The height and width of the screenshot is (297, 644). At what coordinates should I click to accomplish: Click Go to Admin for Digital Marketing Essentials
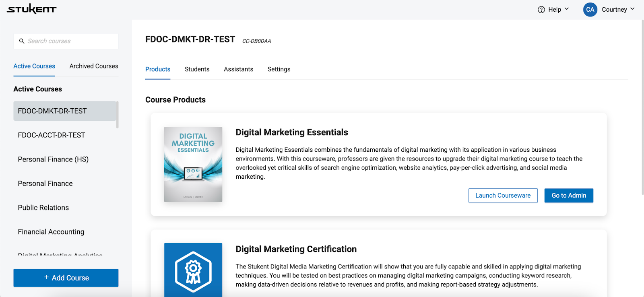click(x=569, y=196)
